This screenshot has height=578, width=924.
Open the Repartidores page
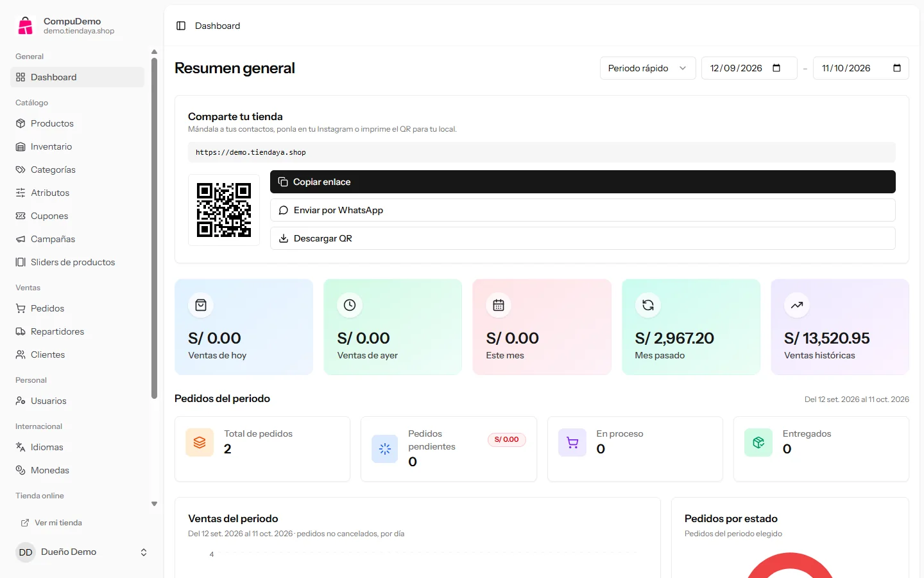[x=77, y=331]
